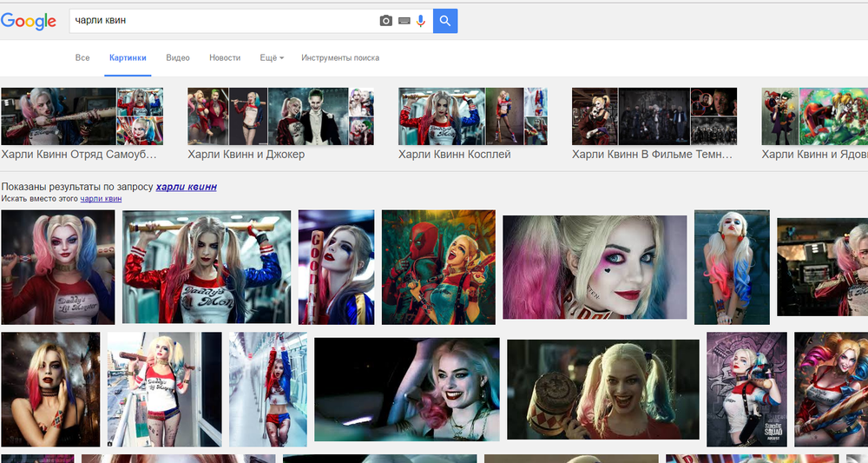This screenshot has height=463, width=868.
Task: Click the Google logo
Action: click(x=29, y=21)
